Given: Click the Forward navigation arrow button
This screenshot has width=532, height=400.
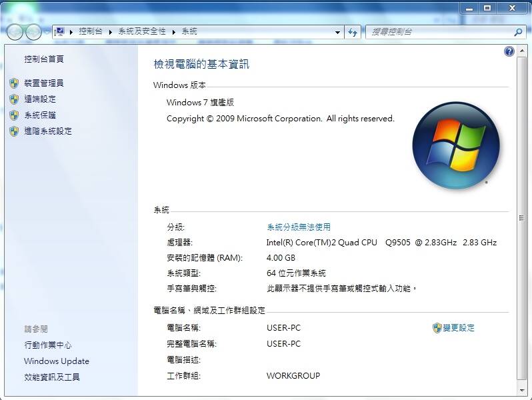Looking at the screenshot, I should 33,32.
